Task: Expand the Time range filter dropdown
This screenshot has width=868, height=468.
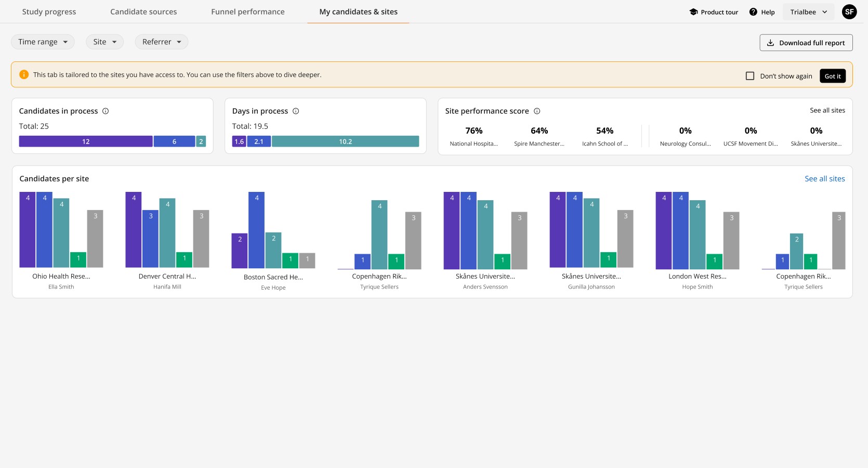Action: (x=43, y=42)
